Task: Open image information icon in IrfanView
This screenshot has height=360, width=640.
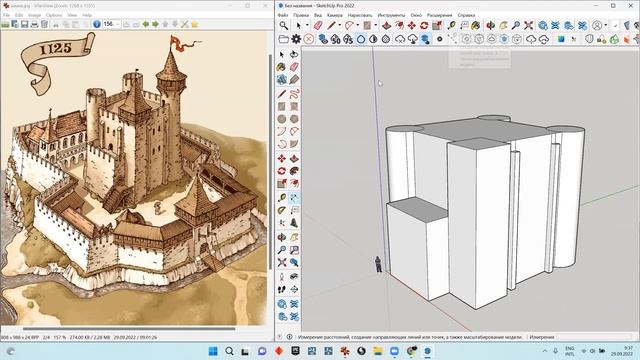Action: (x=97, y=24)
